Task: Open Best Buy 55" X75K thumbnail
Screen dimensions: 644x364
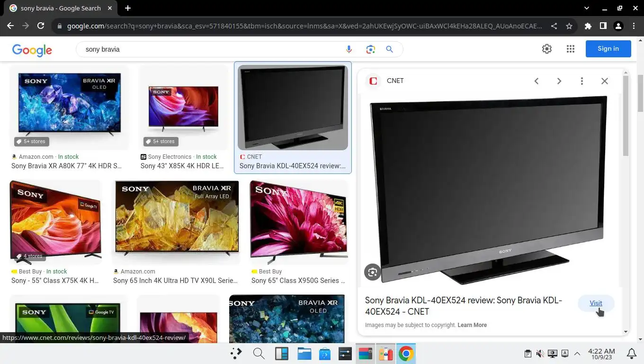Action: point(56,222)
